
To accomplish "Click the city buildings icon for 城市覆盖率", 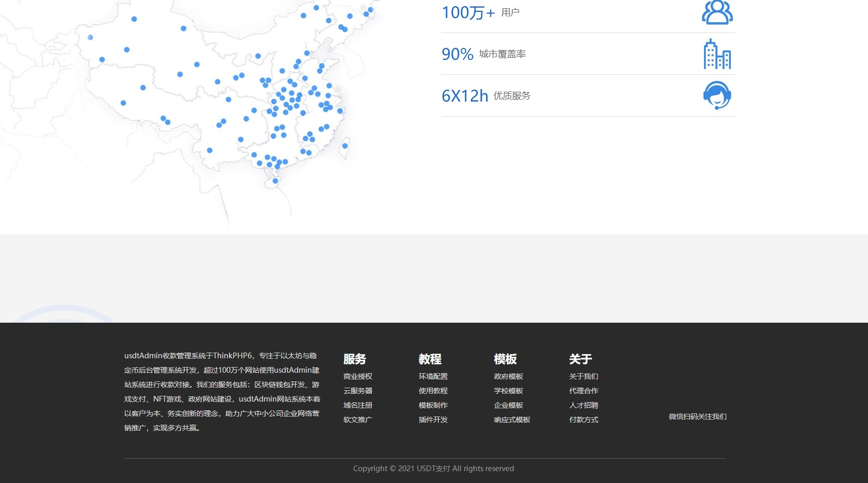I will (717, 54).
